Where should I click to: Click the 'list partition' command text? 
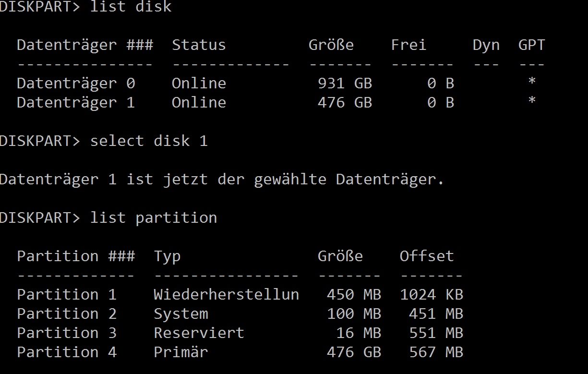[154, 217]
